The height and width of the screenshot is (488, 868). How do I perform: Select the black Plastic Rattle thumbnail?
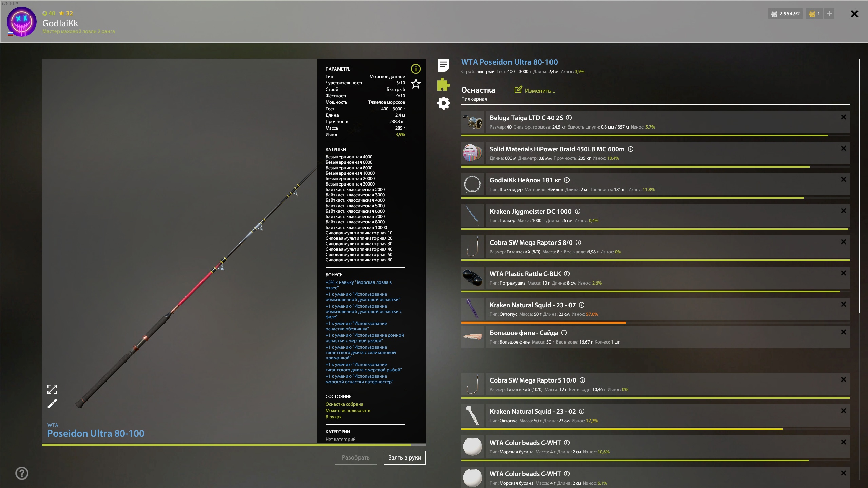pos(472,278)
